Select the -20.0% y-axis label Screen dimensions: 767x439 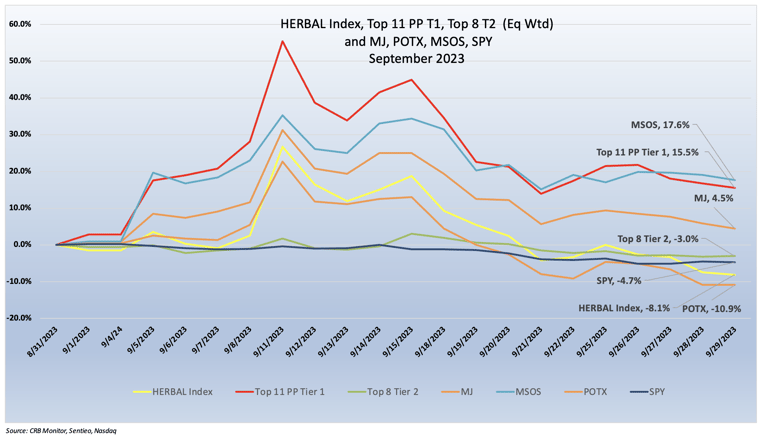(x=20, y=318)
